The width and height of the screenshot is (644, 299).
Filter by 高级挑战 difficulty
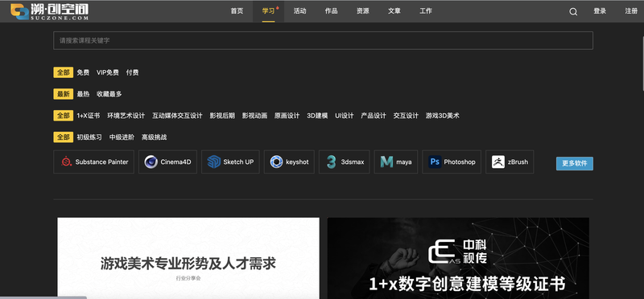point(154,137)
